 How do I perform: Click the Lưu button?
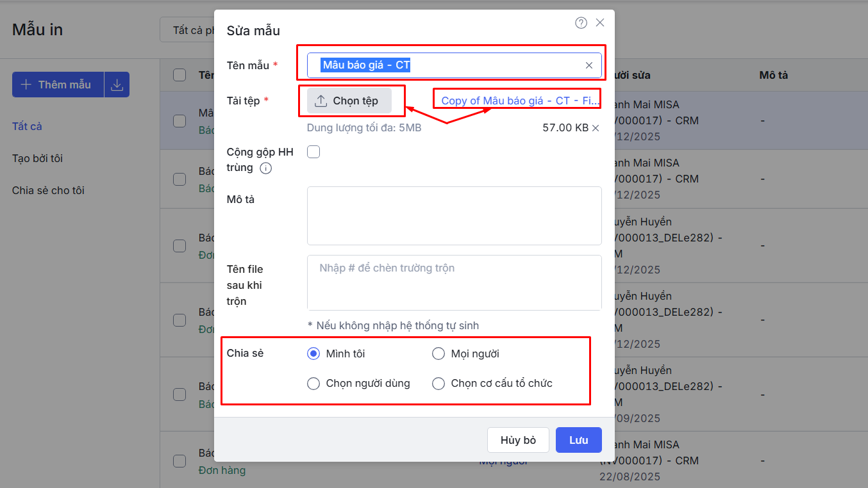coord(578,440)
